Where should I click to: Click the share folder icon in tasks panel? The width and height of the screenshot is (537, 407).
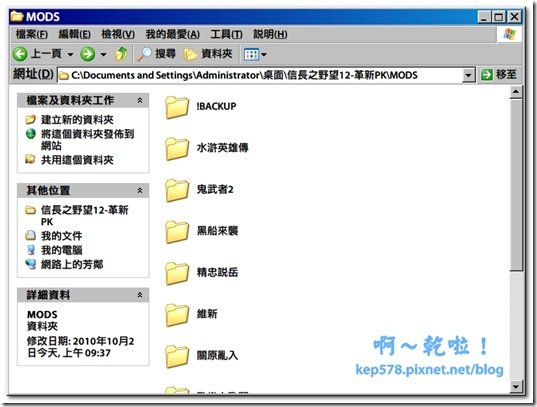click(30, 159)
